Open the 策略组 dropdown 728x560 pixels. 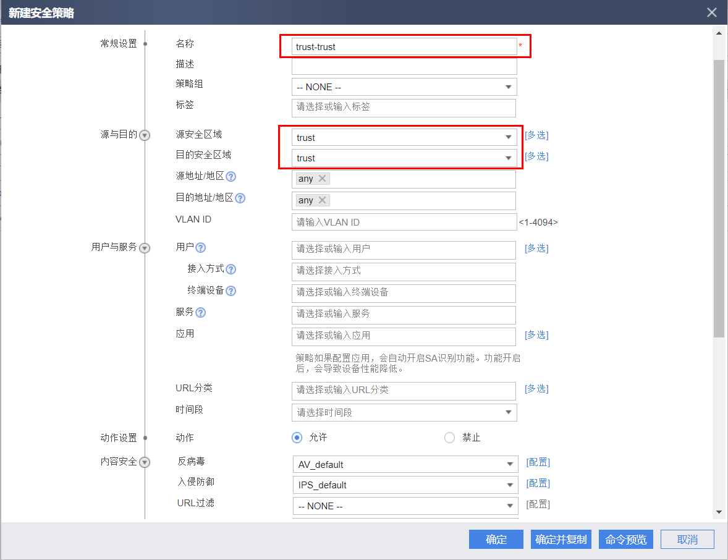pos(404,87)
